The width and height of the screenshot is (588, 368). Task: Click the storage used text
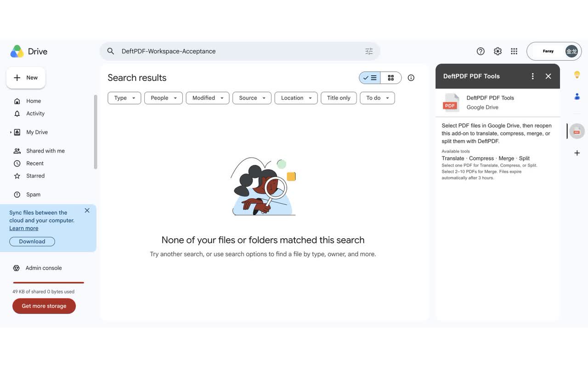43,292
